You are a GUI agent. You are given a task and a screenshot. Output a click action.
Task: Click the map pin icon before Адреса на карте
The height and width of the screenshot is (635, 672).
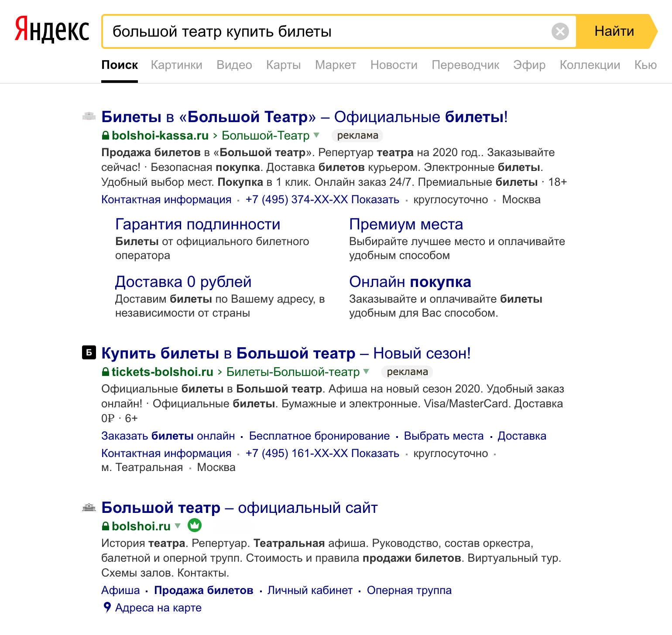(x=107, y=608)
